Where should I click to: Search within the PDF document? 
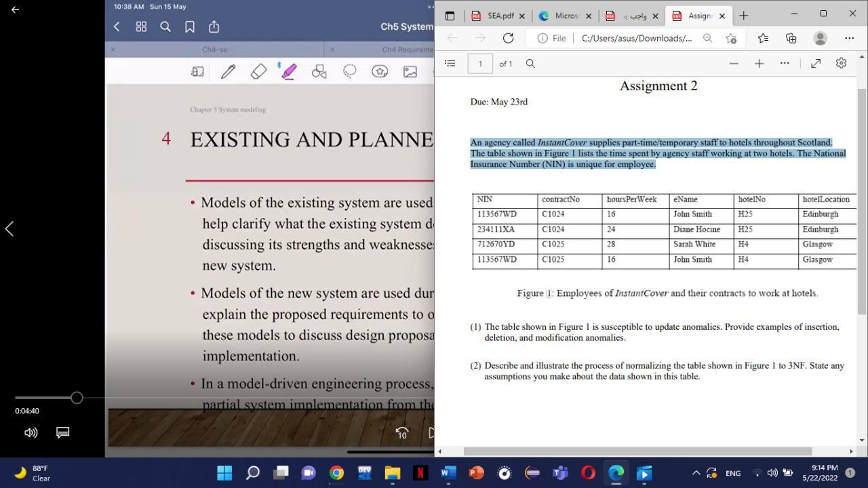click(530, 63)
